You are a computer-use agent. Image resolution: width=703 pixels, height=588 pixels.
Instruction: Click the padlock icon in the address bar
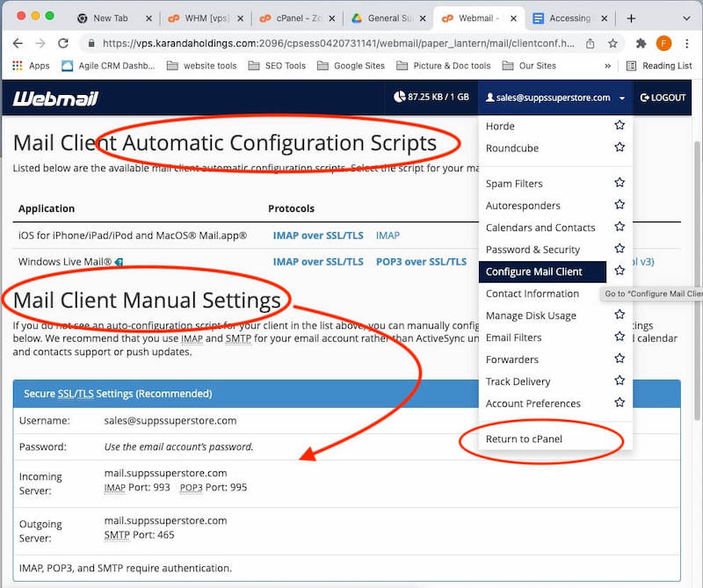[x=91, y=41]
